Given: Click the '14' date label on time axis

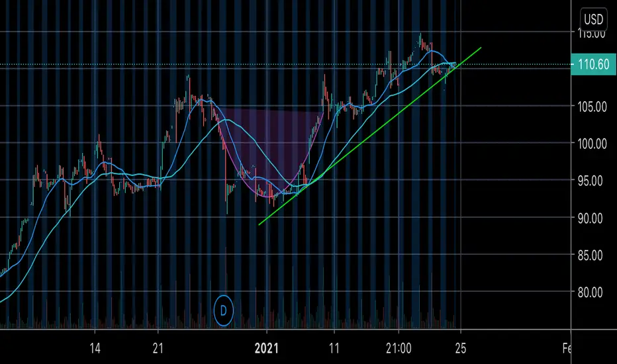Looking at the screenshot, I should point(95,348).
